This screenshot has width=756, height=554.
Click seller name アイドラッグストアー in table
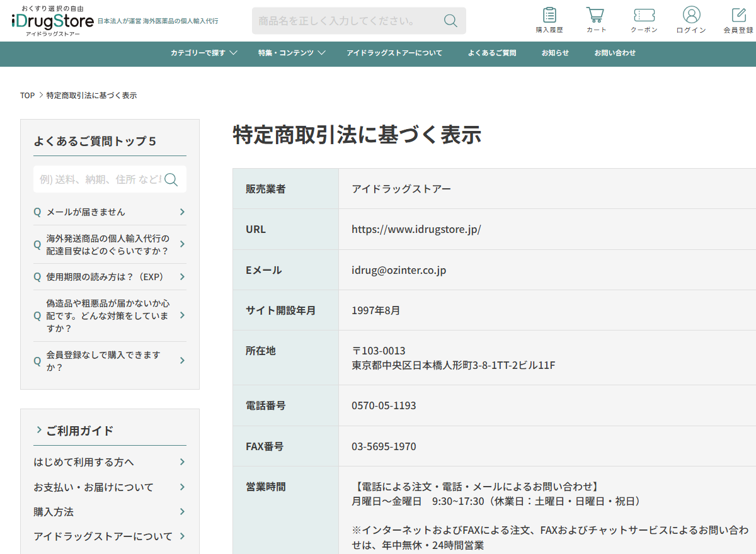click(401, 189)
